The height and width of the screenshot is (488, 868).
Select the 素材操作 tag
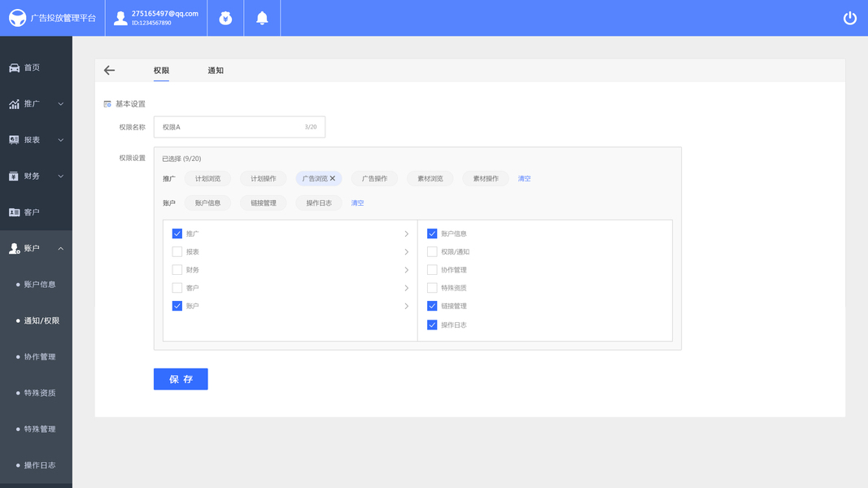[x=486, y=179]
